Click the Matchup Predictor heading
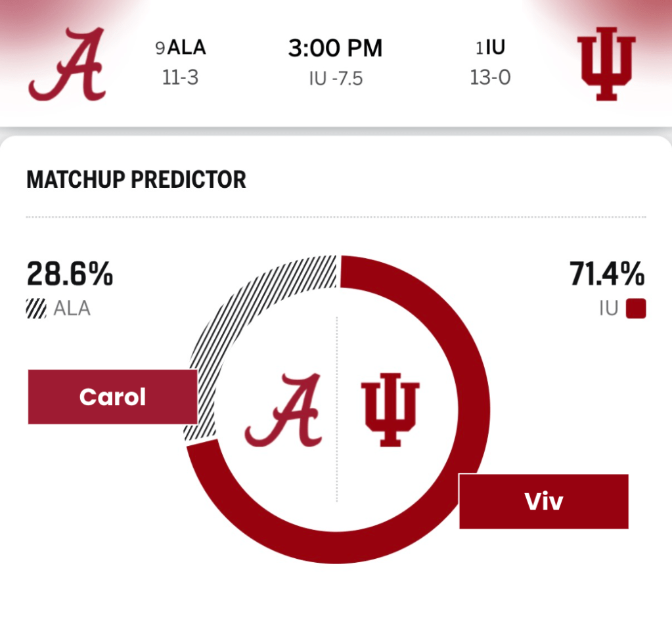 click(x=136, y=179)
